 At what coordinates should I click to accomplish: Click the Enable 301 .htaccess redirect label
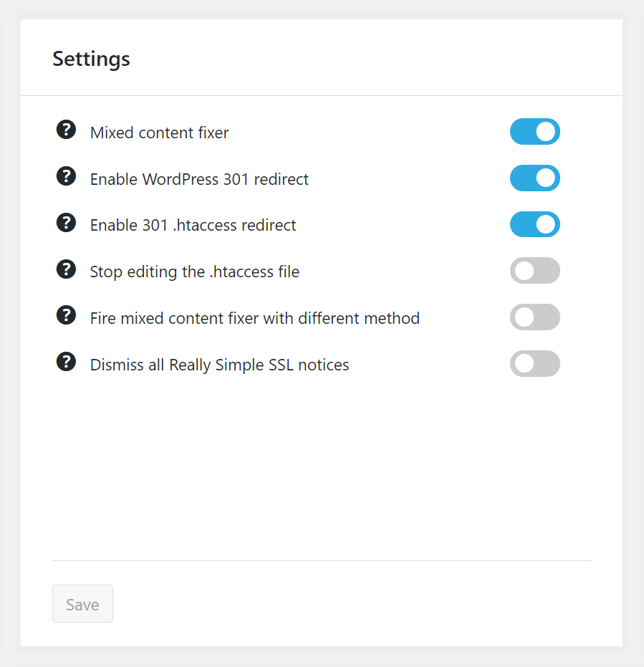click(193, 225)
